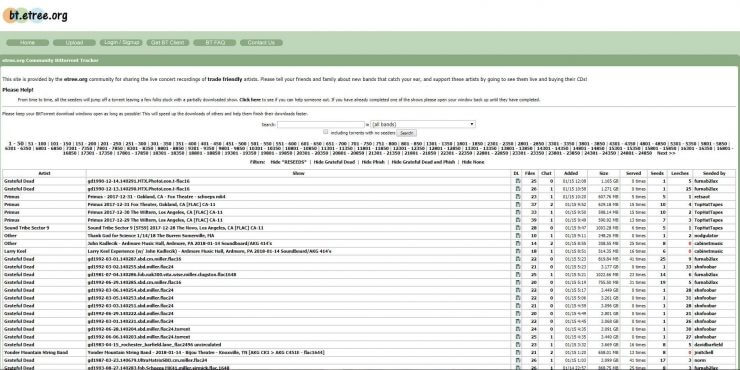Viewport: 740px width, 370px height.
Task: Click the Seeds column header
Action: point(657,174)
